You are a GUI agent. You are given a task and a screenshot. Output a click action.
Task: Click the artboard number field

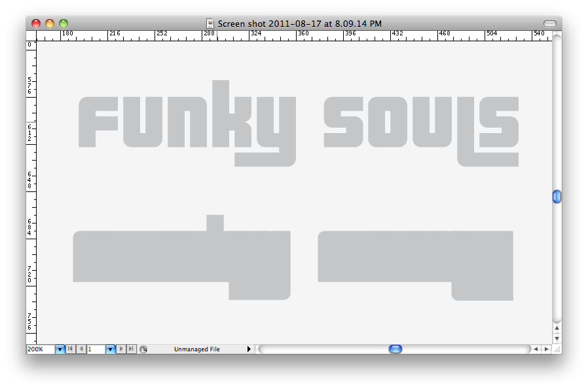pyautogui.click(x=96, y=349)
